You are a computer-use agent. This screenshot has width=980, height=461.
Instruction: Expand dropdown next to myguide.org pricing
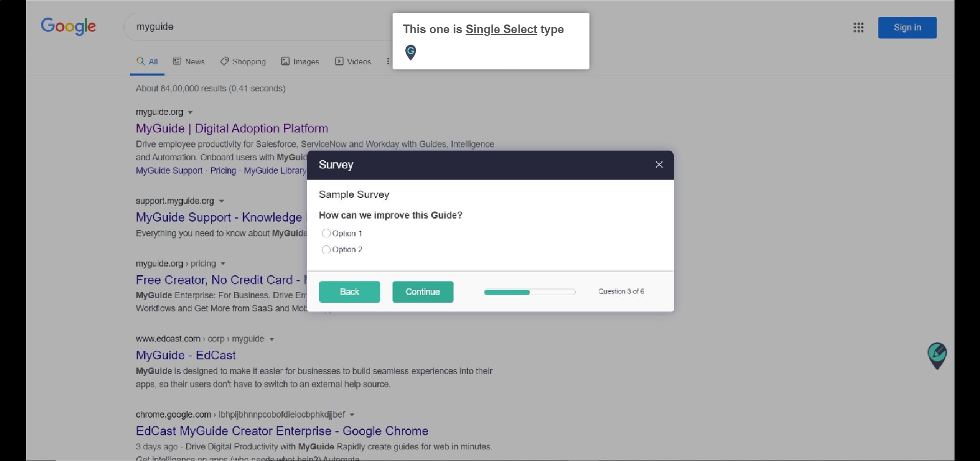pyautogui.click(x=223, y=264)
